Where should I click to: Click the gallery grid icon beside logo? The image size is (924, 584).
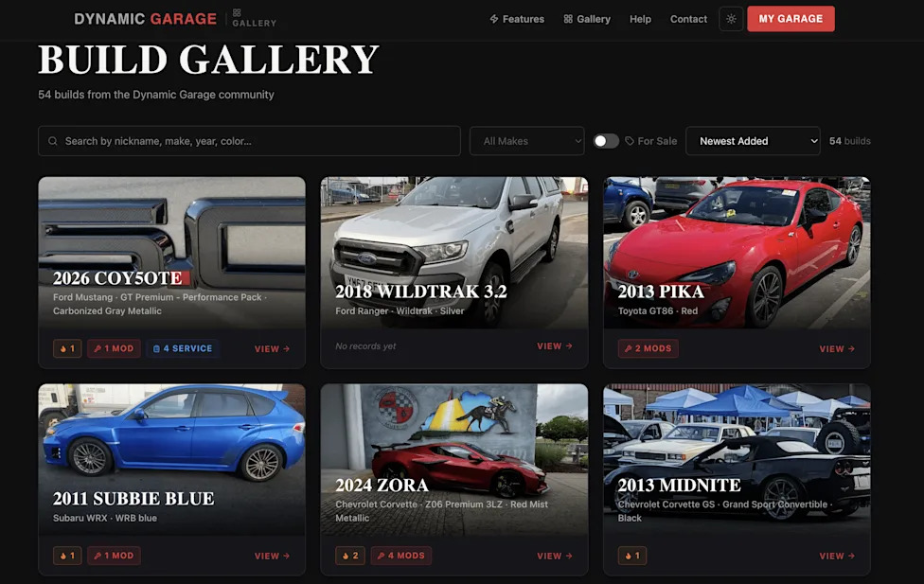pos(237,12)
